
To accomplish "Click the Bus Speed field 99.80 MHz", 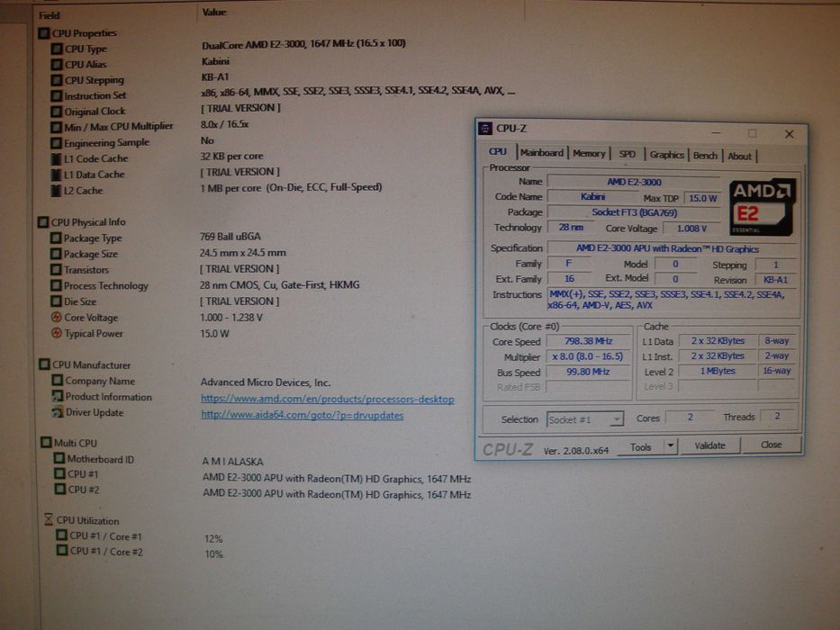I will (x=588, y=372).
